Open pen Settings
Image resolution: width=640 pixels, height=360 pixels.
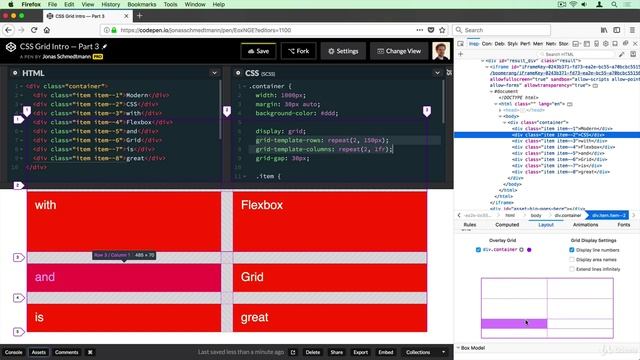tap(343, 51)
